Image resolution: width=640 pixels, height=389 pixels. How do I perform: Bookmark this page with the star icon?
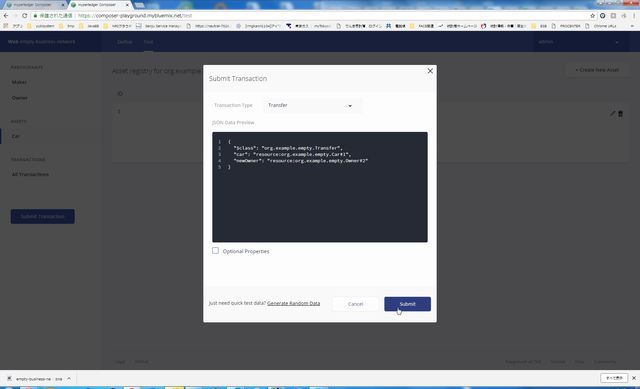tap(592, 16)
